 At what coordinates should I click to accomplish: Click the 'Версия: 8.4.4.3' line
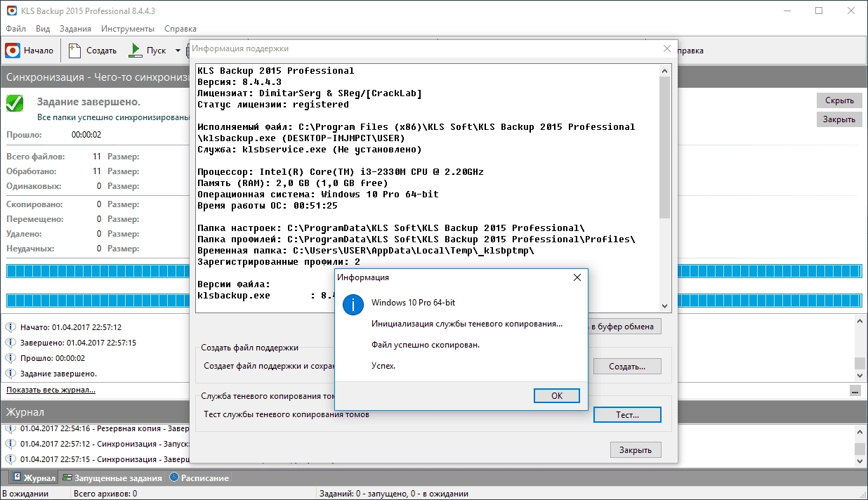pyautogui.click(x=239, y=82)
